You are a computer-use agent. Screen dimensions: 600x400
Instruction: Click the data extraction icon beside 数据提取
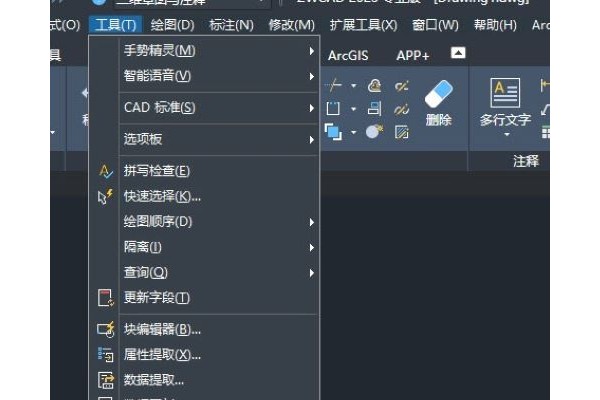click(106, 380)
